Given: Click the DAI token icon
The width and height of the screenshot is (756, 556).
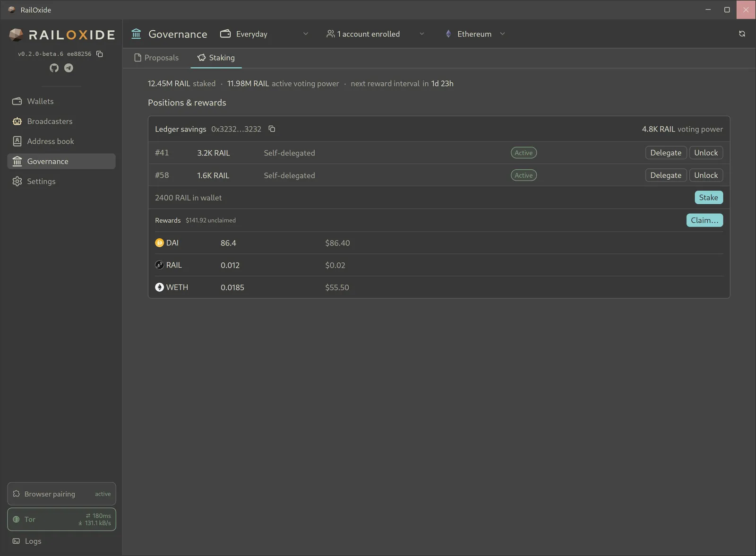Looking at the screenshot, I should tap(159, 243).
